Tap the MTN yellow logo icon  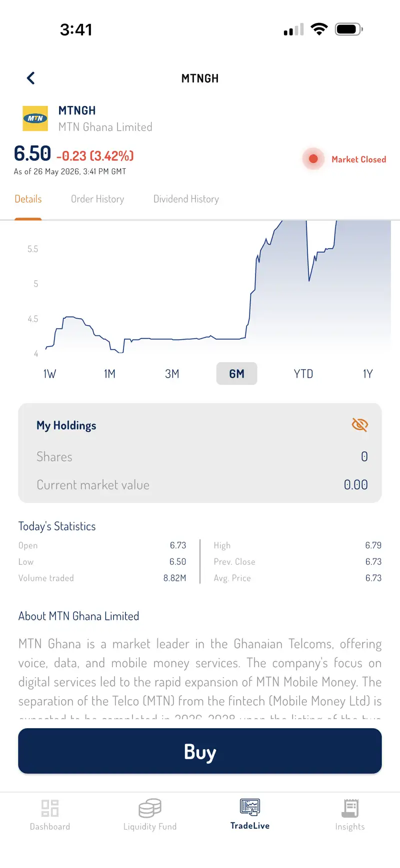tap(35, 118)
